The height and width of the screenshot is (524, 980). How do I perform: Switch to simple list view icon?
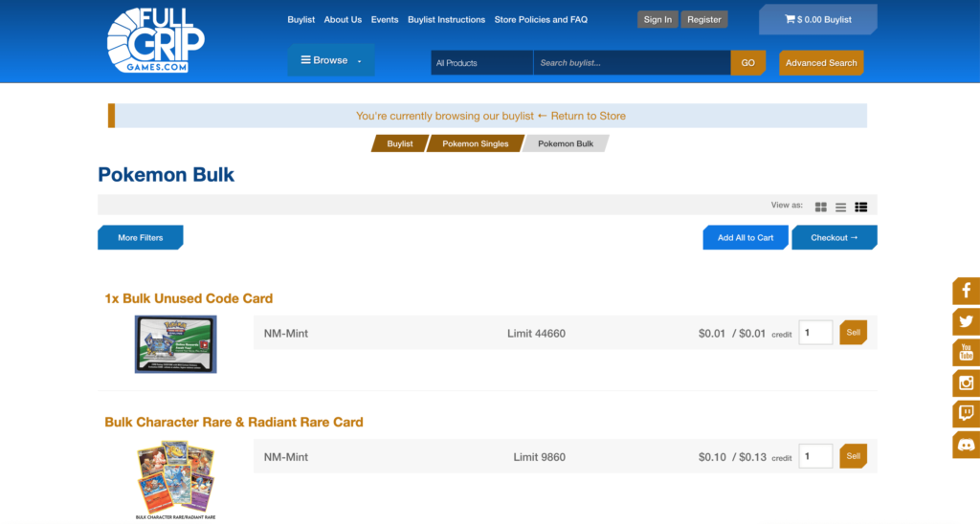[x=840, y=207]
